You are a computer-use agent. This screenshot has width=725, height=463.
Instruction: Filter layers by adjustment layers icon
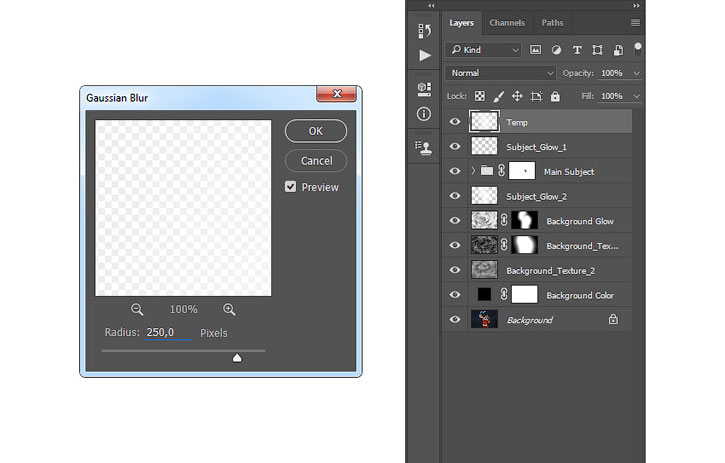click(556, 50)
